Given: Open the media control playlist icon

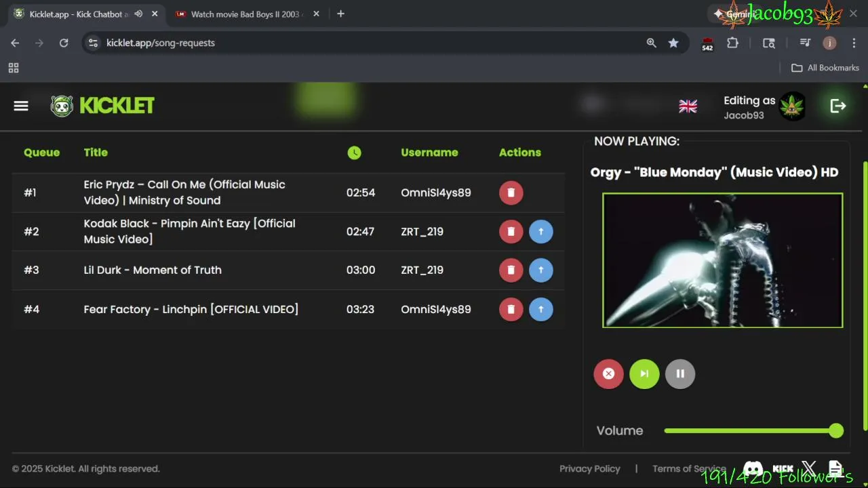Looking at the screenshot, I should (x=805, y=43).
